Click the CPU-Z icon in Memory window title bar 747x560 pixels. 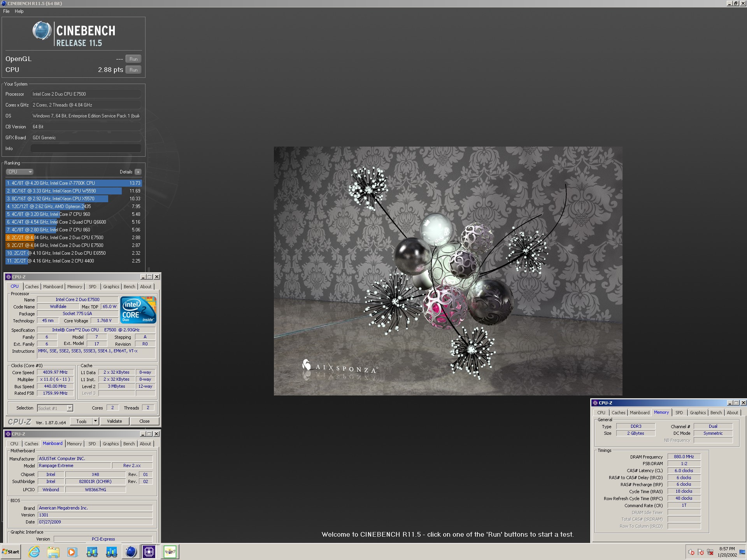pos(595,403)
